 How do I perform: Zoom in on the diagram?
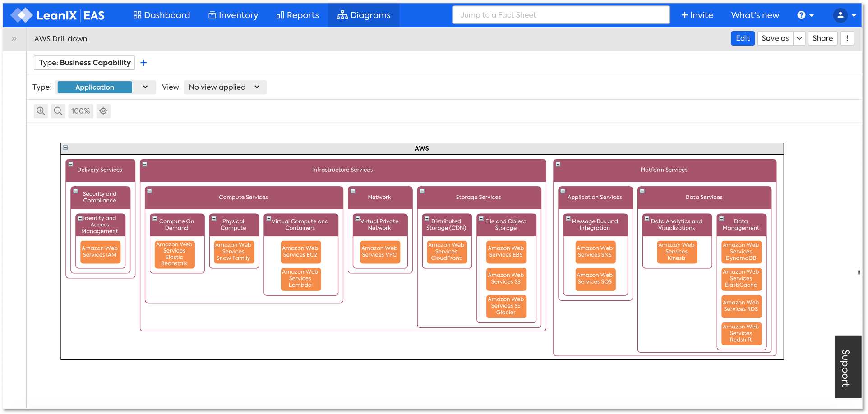click(x=41, y=111)
